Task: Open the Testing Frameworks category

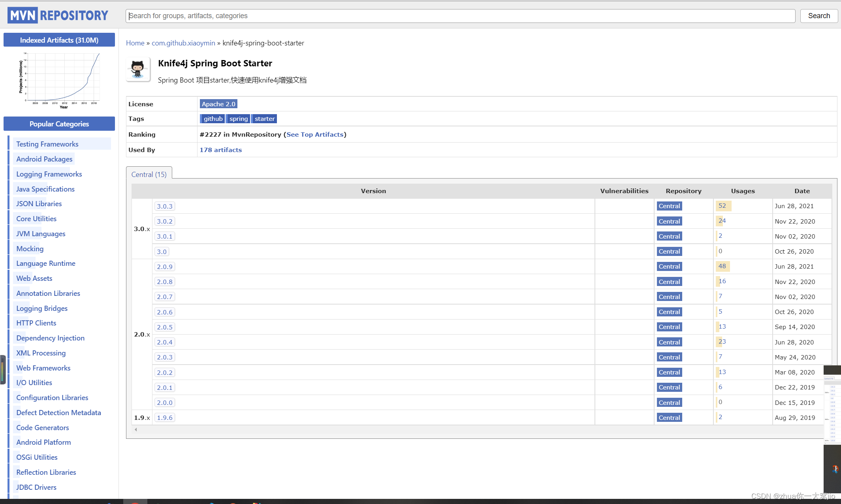Action: pos(47,144)
